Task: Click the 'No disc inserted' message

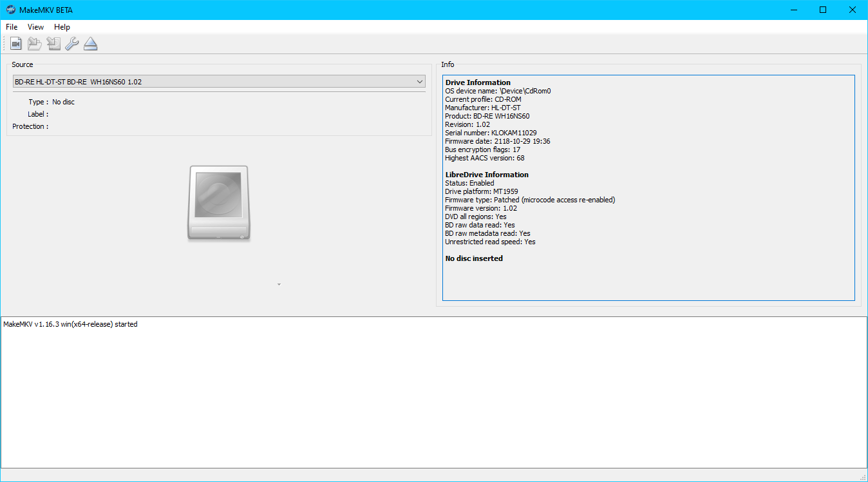Action: 474,258
